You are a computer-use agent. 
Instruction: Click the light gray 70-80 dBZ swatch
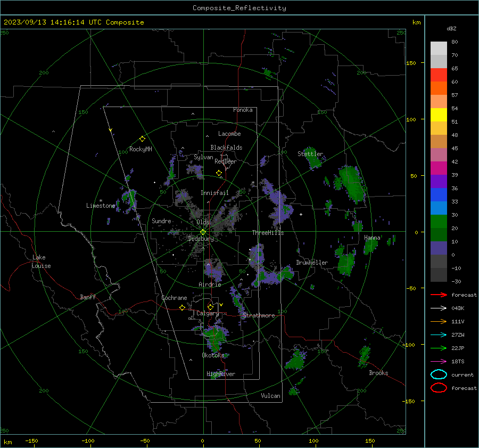coord(439,48)
